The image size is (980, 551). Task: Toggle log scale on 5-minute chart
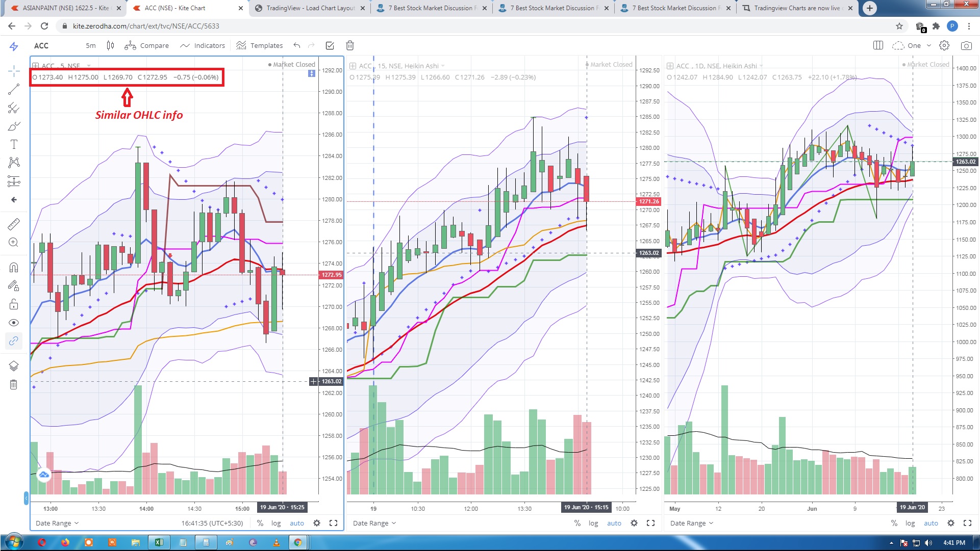point(276,523)
